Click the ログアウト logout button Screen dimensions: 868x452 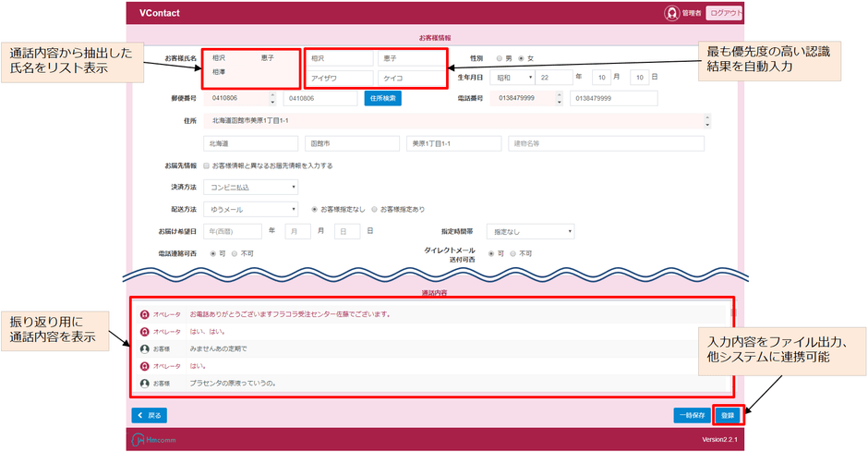point(725,13)
